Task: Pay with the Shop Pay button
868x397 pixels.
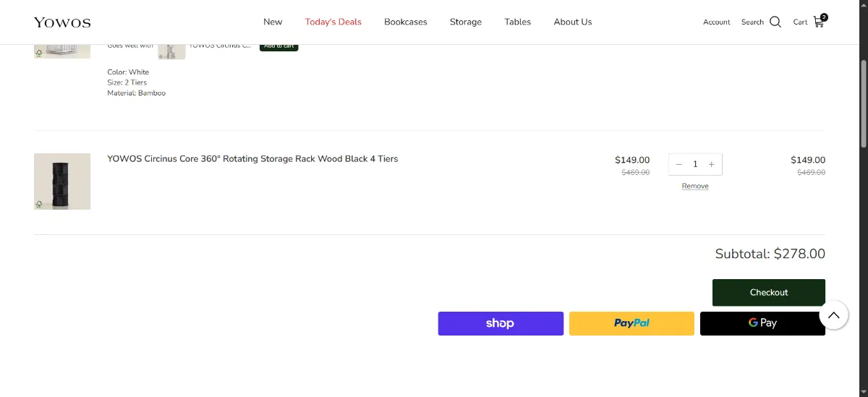Action: (501, 323)
